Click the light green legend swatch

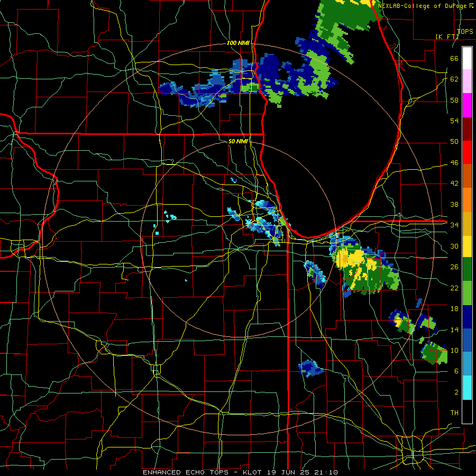(x=467, y=293)
